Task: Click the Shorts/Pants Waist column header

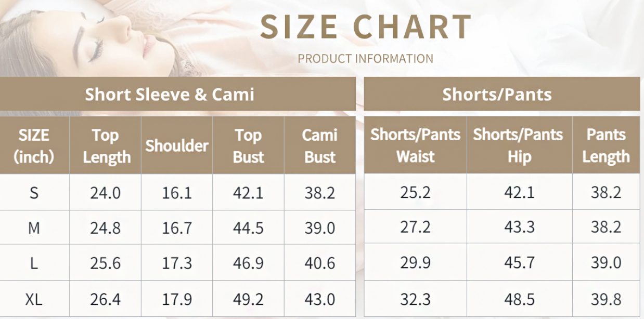Action: (415, 145)
